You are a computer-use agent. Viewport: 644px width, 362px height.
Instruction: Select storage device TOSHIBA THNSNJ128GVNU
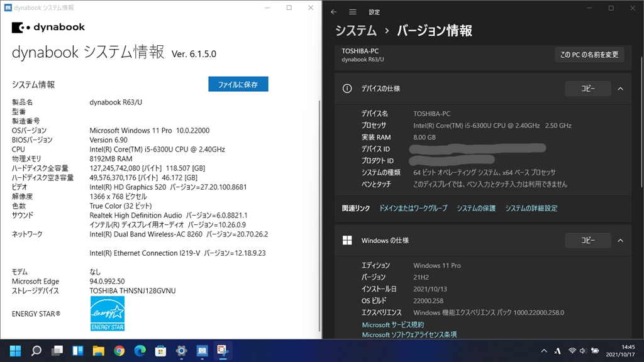pos(133,291)
